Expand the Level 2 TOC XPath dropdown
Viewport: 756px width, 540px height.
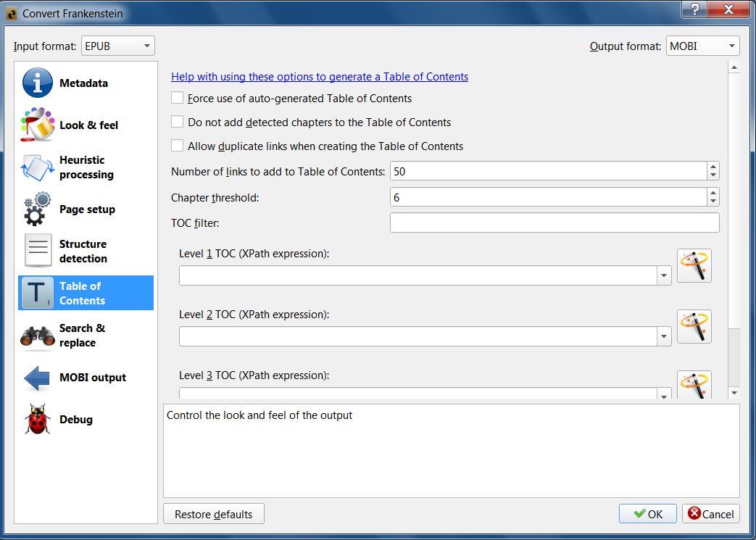tap(664, 336)
